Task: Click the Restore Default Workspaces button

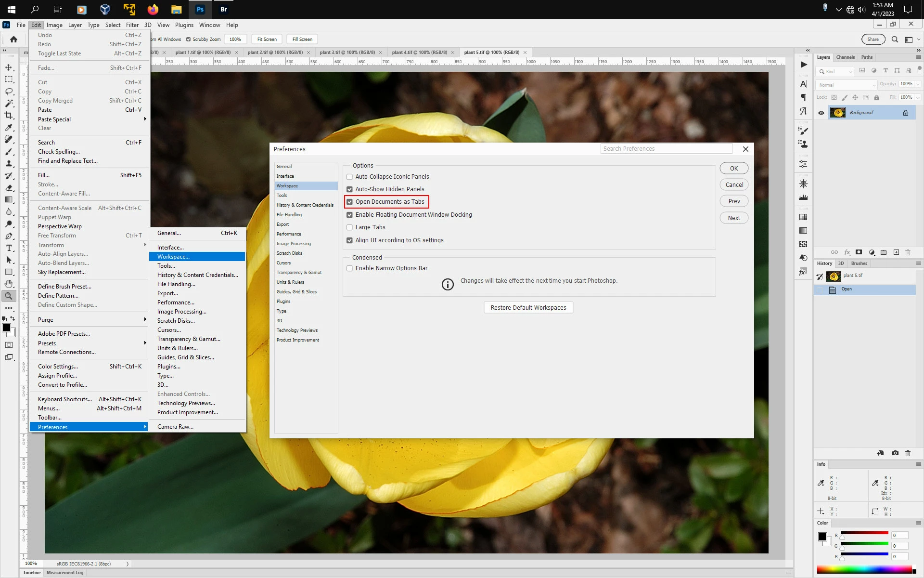Action: 528,308
